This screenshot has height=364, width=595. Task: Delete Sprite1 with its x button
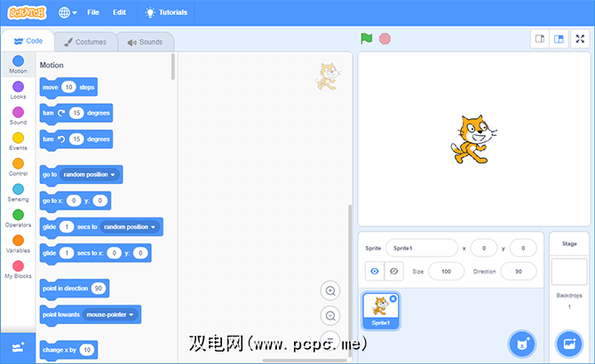(x=393, y=299)
